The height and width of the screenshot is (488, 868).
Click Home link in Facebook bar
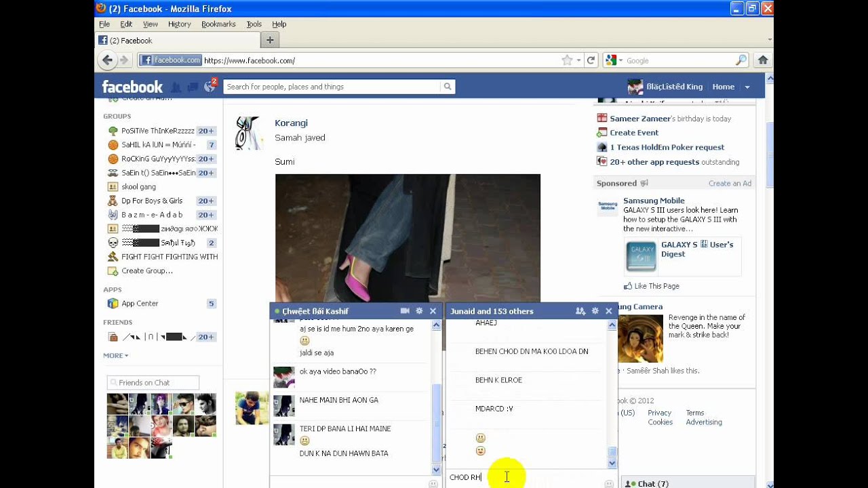point(724,87)
